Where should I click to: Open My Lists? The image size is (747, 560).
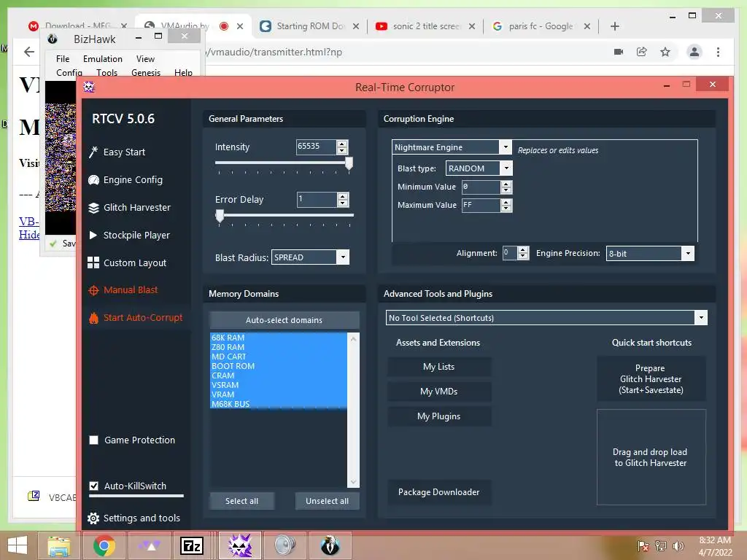point(438,367)
